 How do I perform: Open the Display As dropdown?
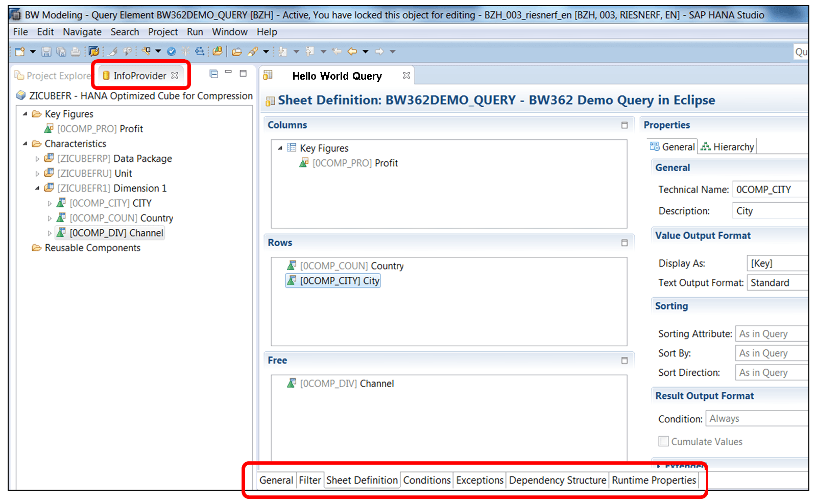[x=777, y=263]
